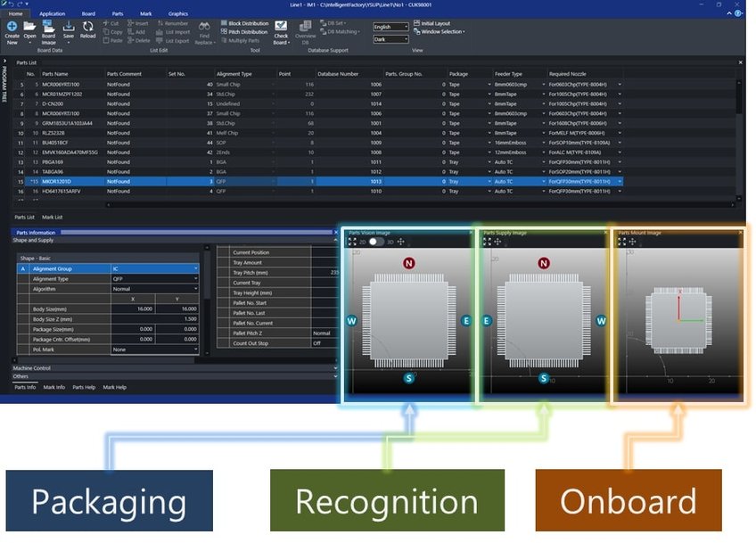Select the Parts Info tab
The width and height of the screenshot is (756, 543).
tap(25, 387)
